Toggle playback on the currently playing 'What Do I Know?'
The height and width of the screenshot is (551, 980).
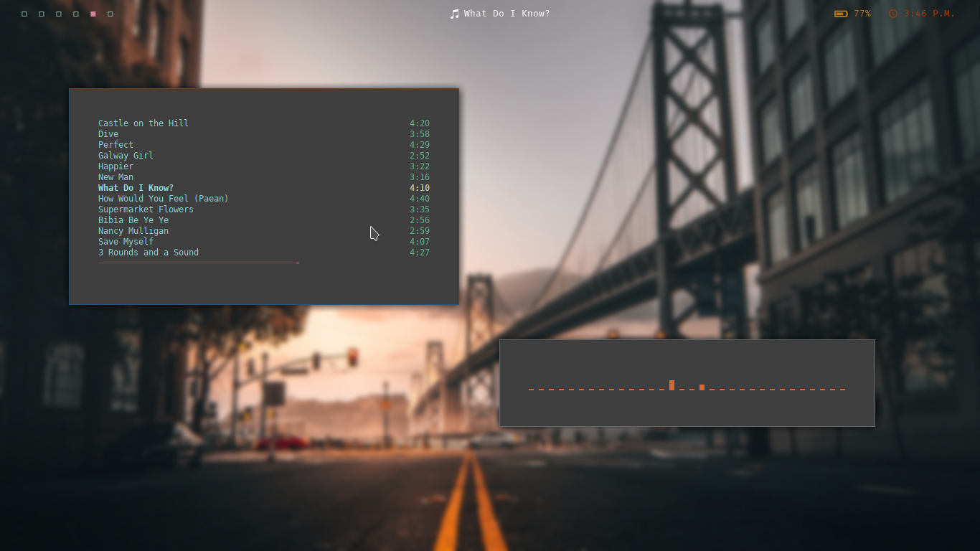[x=136, y=187]
